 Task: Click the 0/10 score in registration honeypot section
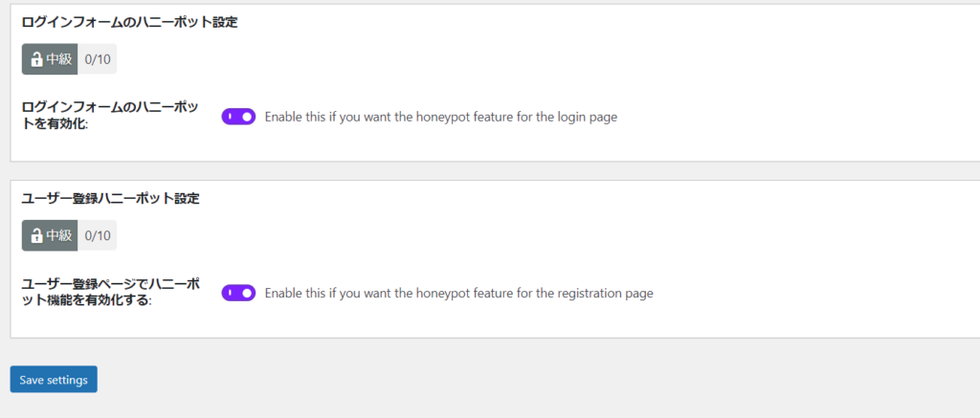[x=98, y=235]
